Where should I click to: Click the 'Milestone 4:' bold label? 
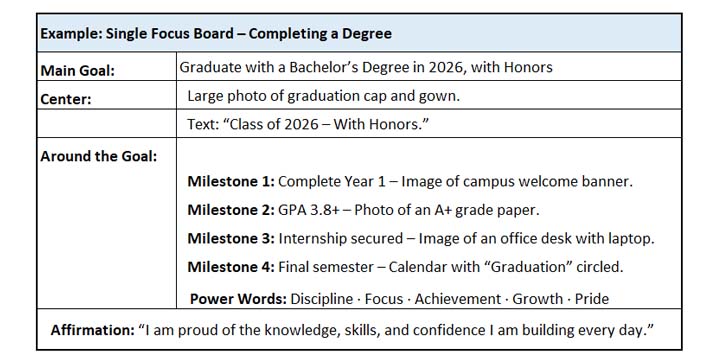[231, 267]
